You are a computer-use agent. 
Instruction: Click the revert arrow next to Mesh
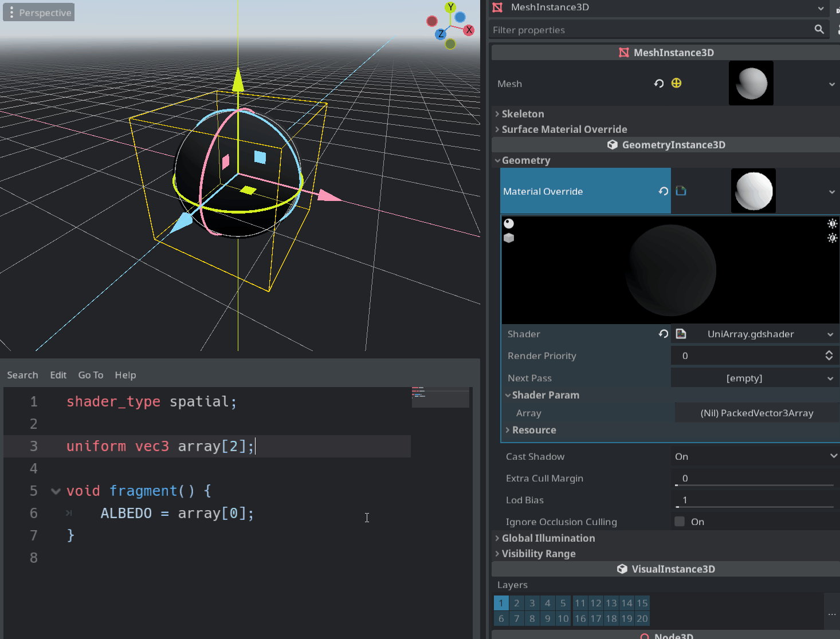tap(658, 83)
